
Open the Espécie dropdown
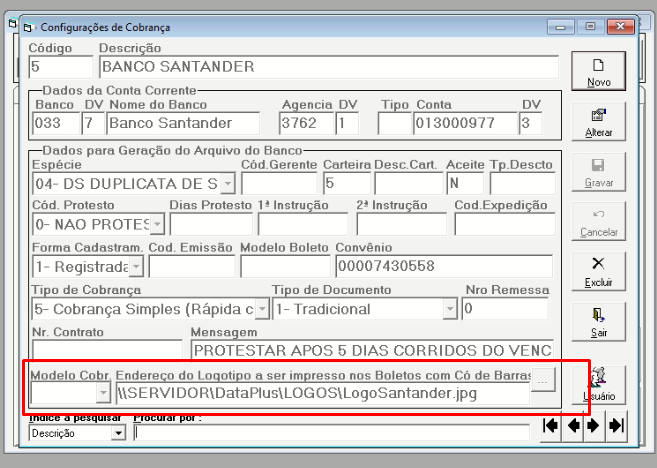click(228, 184)
